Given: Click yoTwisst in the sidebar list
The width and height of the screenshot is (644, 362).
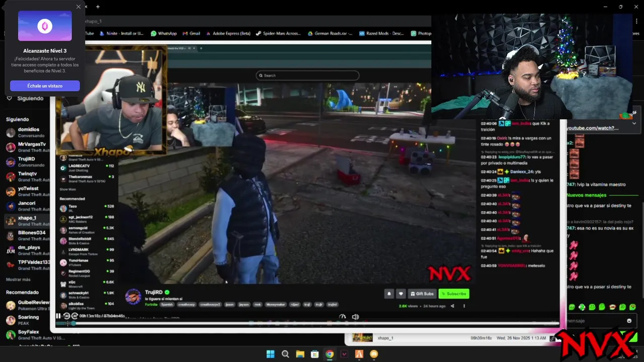Looking at the screenshot, I should click(28, 191).
